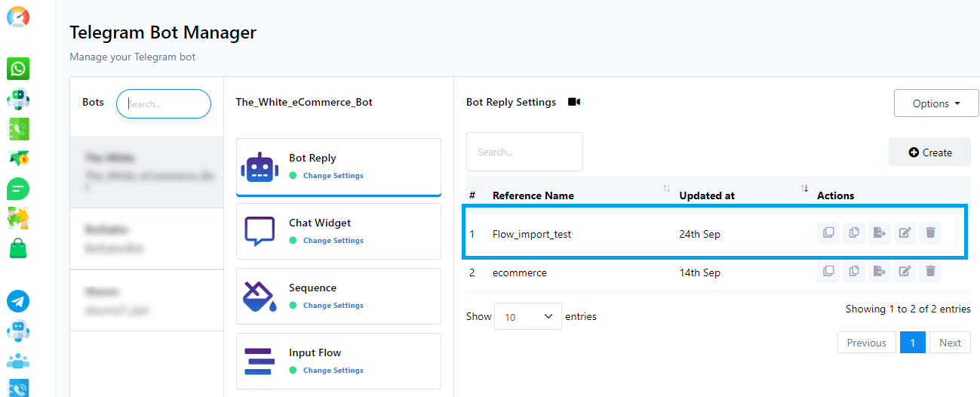Click Change Settings link under Input Flow
This screenshot has height=397, width=980.
333,371
